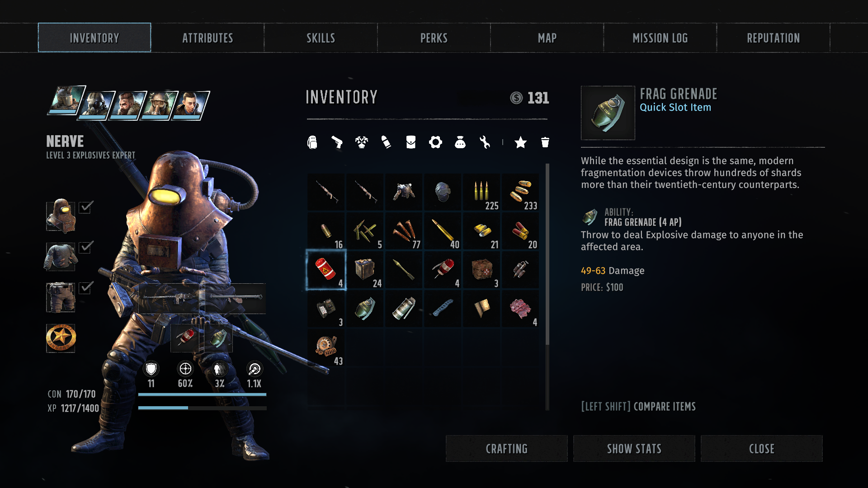Screen dimensions: 868x488
Task: Filter inventory by wrench tools icon
Action: pos(485,142)
